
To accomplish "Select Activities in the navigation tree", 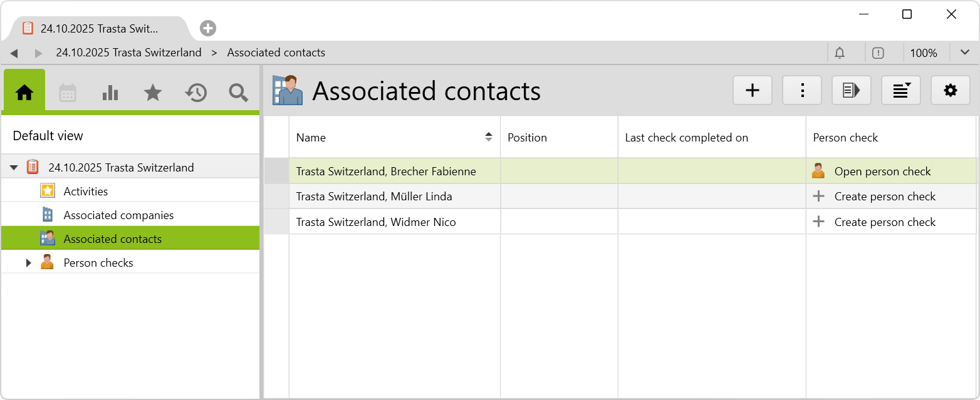I will 86,192.
